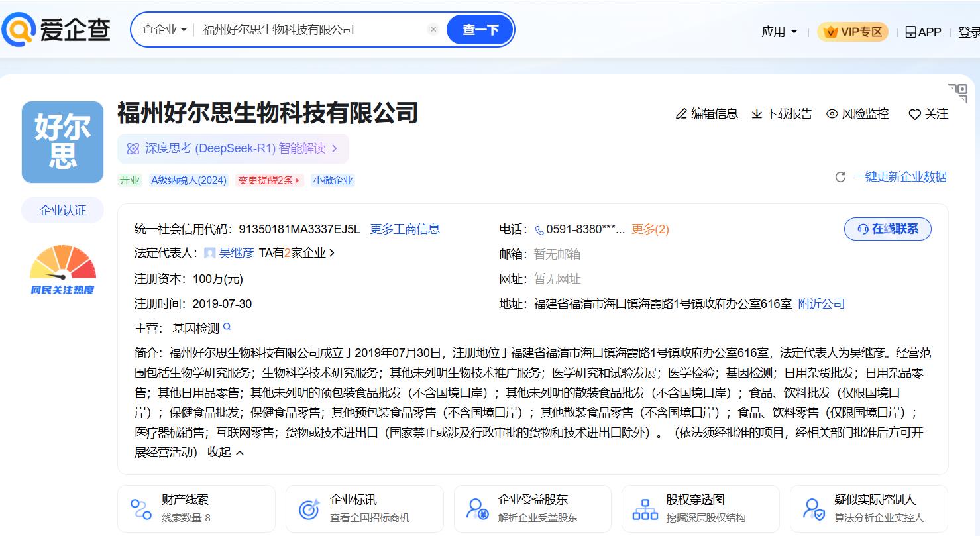Click the 在线联系 button
This screenshot has height=536, width=980.
coord(888,229)
